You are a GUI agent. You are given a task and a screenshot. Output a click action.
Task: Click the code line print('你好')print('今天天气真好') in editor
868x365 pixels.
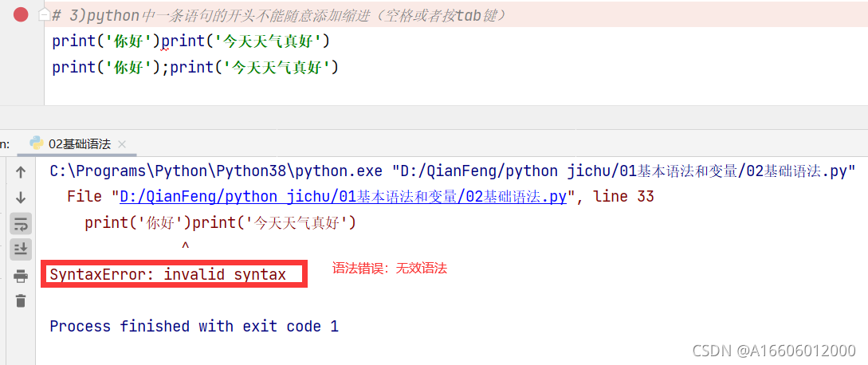[191, 41]
